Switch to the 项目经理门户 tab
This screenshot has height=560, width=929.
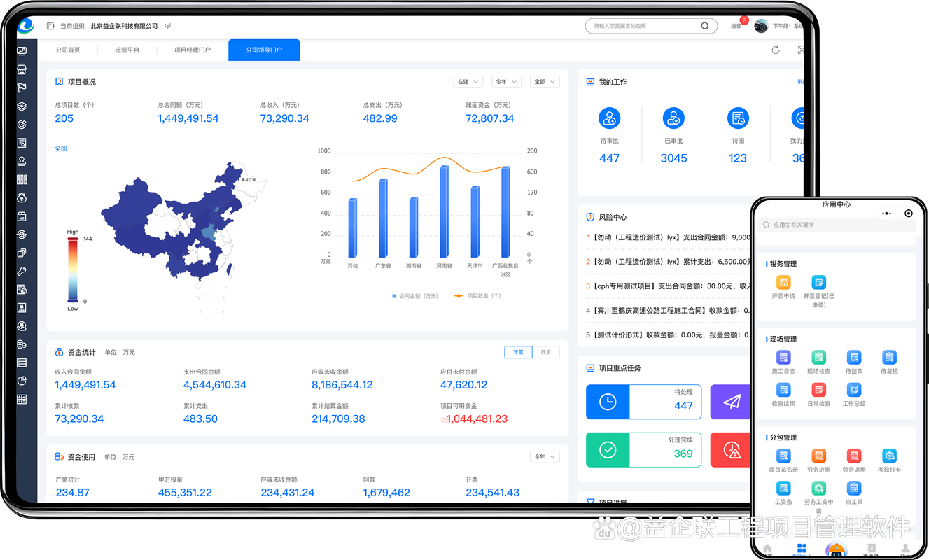[193, 50]
